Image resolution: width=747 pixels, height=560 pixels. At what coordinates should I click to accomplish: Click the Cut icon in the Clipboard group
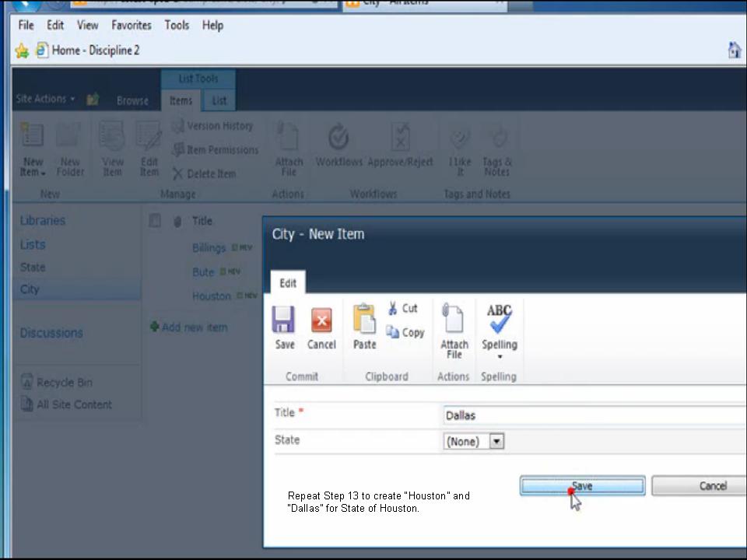(x=403, y=308)
